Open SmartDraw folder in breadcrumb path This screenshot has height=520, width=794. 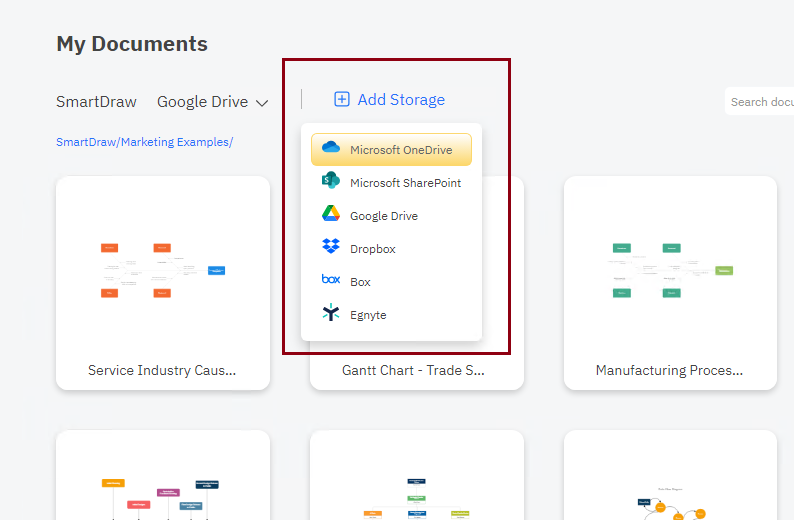85,142
